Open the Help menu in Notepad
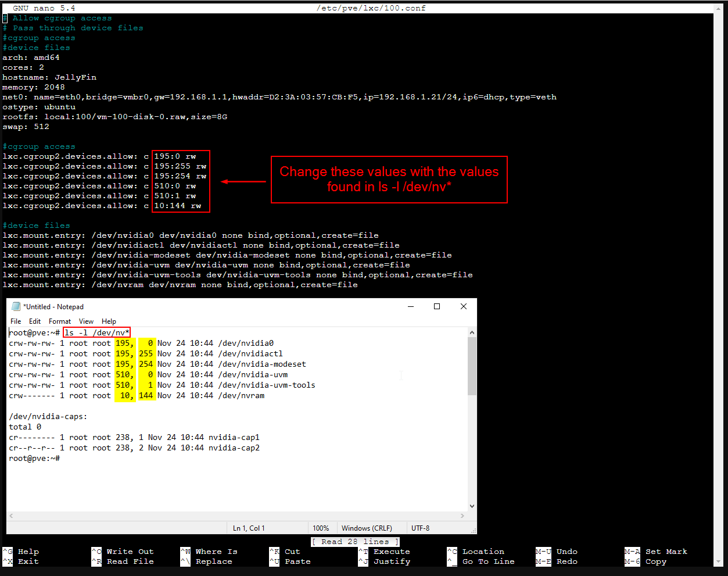This screenshot has height=576, width=728. coord(109,321)
